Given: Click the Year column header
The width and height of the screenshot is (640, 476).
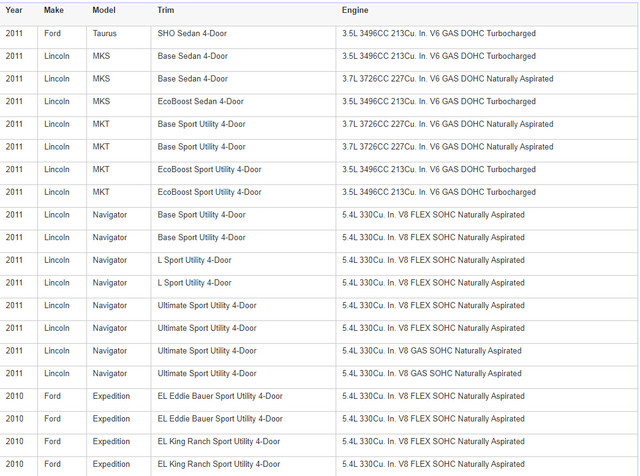Looking at the screenshot, I should (x=14, y=10).
